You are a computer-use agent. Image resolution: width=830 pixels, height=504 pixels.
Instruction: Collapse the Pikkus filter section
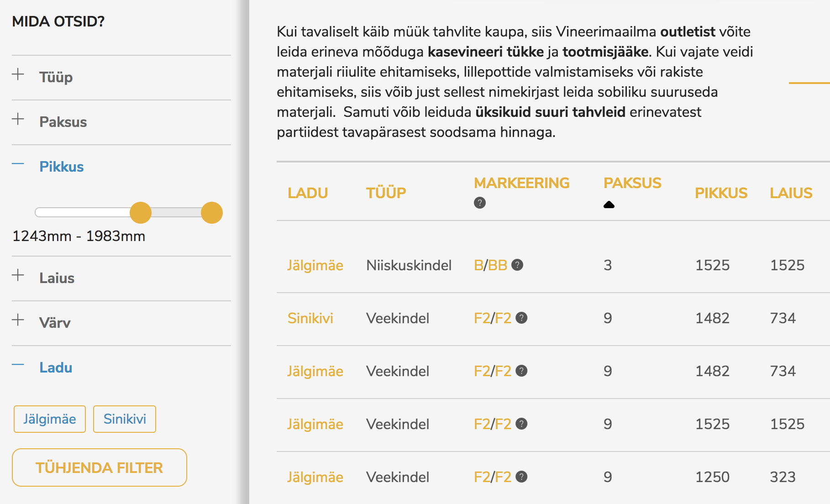pyautogui.click(x=18, y=164)
